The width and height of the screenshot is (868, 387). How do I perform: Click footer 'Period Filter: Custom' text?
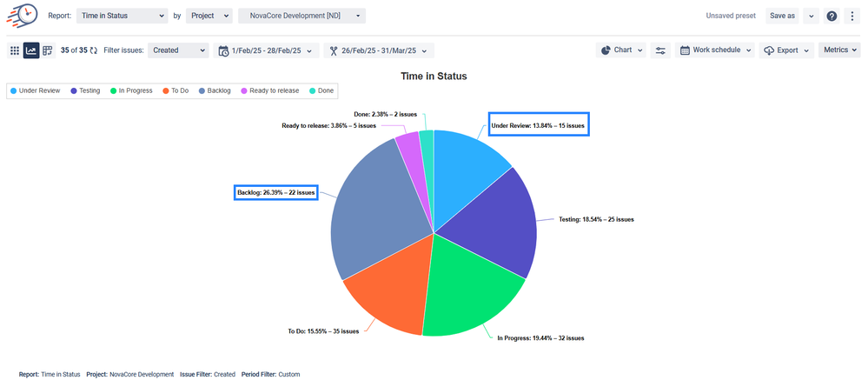[271, 374]
